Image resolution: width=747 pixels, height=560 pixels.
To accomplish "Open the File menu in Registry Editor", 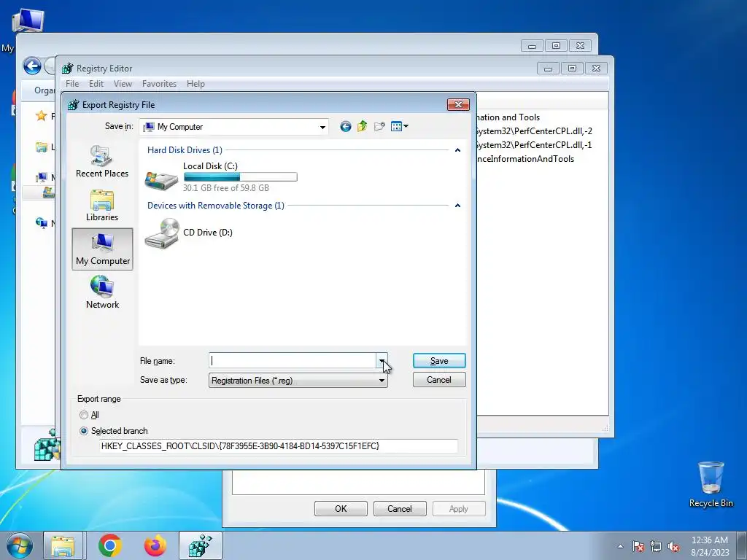I will 72,84.
